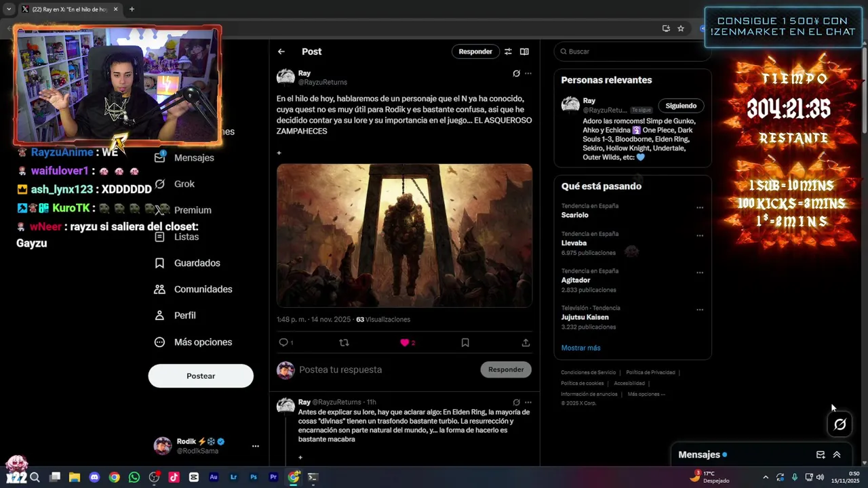Open three-dot menu on Ray's main post

pos(528,73)
